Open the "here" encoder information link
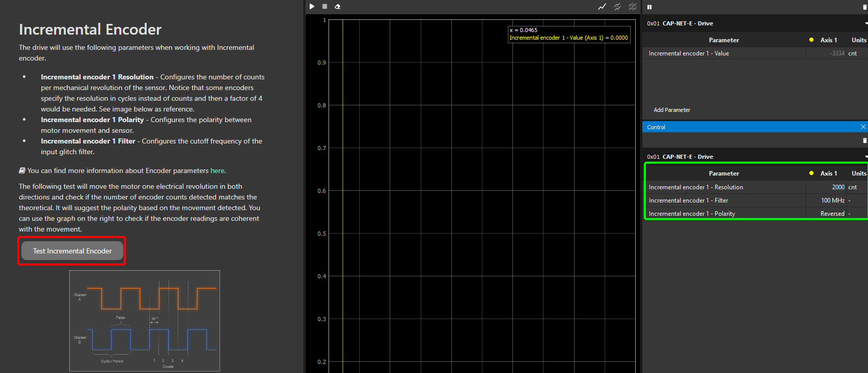 click(x=217, y=171)
